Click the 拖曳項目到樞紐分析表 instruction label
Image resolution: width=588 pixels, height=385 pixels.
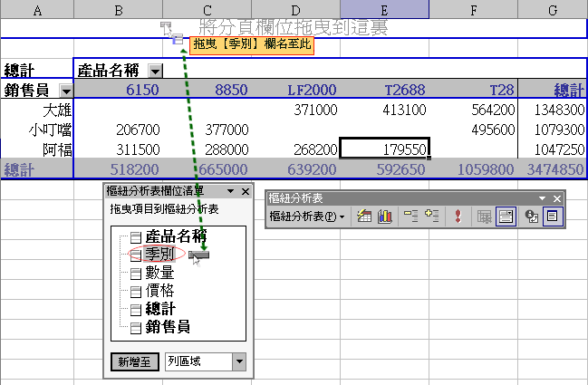coord(164,209)
